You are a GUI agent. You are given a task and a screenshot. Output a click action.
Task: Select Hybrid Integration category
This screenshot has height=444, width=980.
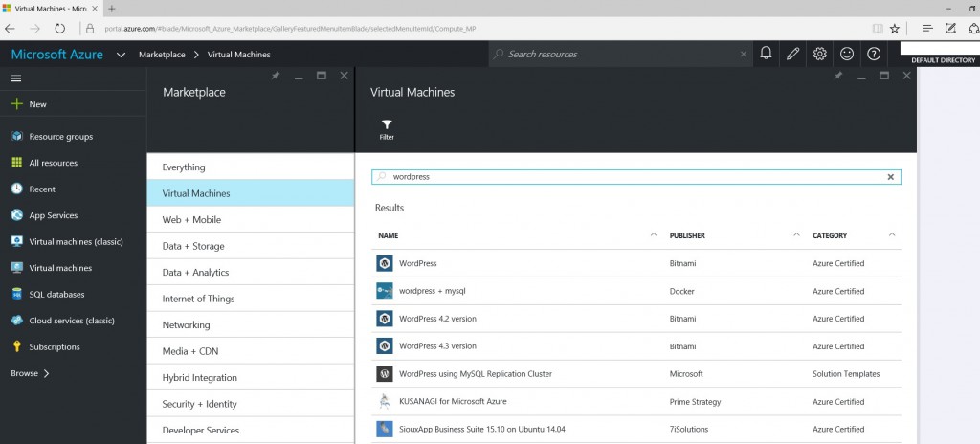(251, 377)
